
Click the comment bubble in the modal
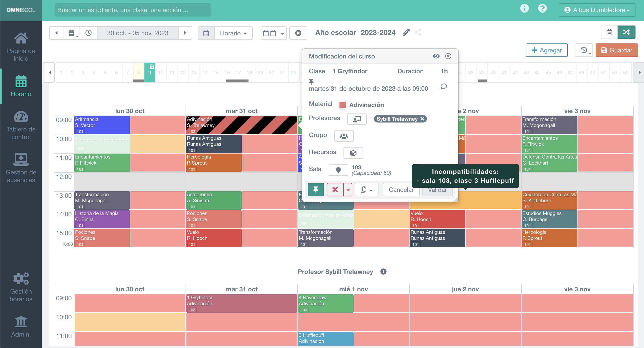coord(444,87)
